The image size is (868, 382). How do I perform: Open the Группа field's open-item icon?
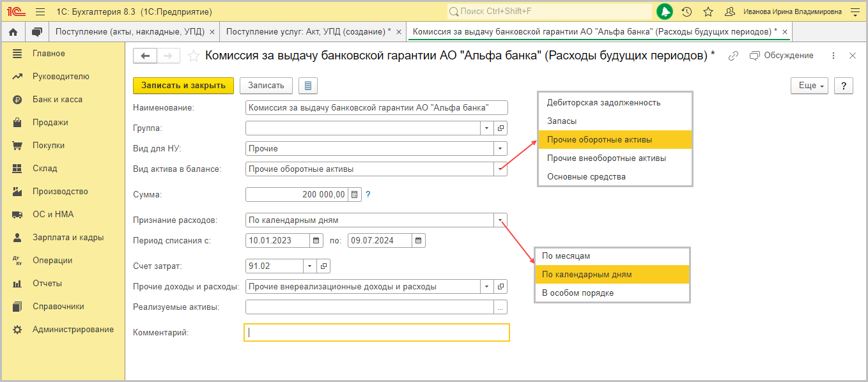tap(500, 128)
